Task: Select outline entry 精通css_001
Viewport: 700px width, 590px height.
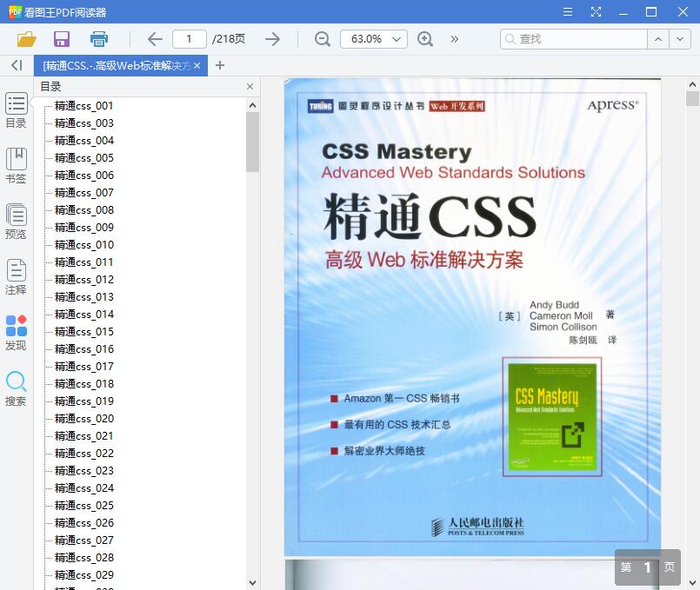Action: [x=84, y=106]
